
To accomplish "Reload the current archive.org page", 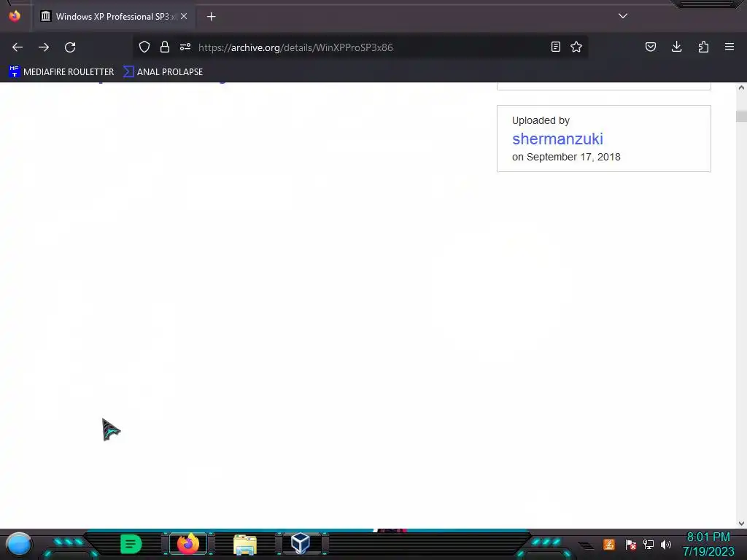I will click(x=70, y=47).
